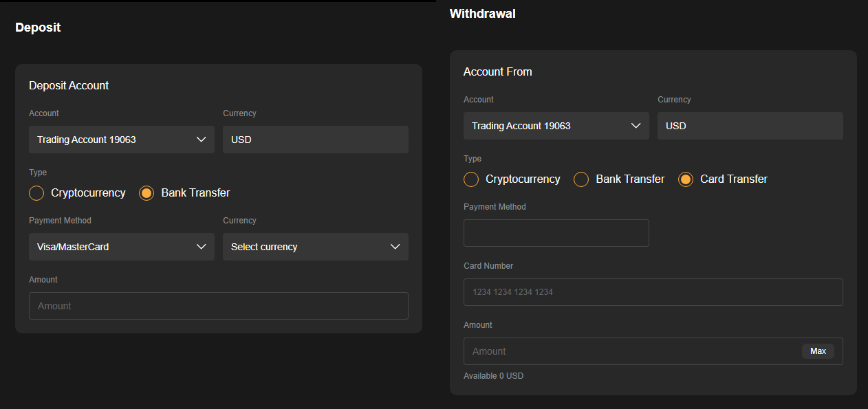
Task: Open Trading Account 19063 dropdown under Account From
Action: tap(556, 126)
